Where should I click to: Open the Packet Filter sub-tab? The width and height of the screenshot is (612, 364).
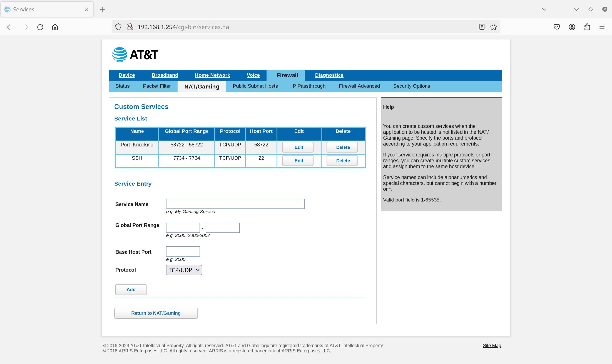[x=157, y=86]
